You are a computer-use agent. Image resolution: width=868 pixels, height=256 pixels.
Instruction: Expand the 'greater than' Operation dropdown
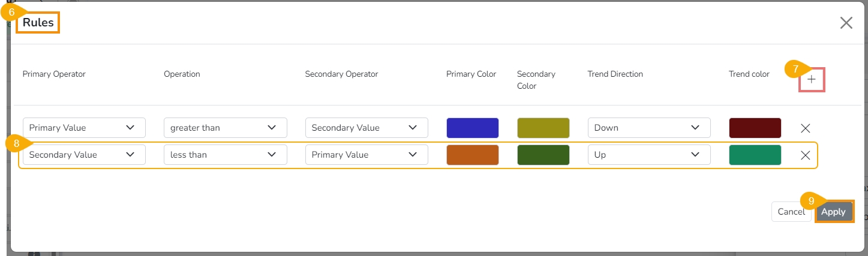click(x=225, y=128)
